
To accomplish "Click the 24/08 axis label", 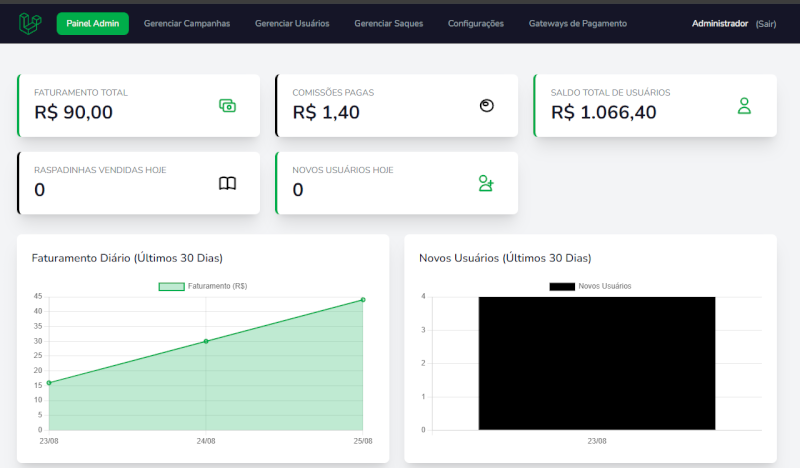I will coord(206,441).
